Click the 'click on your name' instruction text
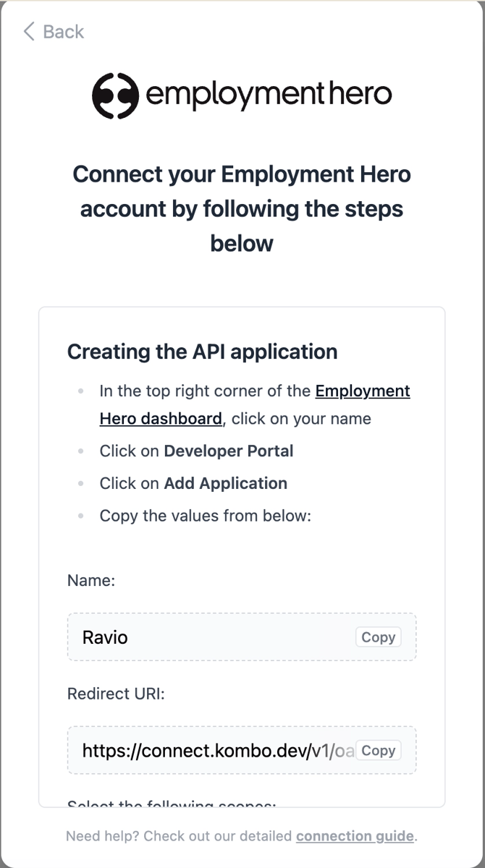The height and width of the screenshot is (868, 485). 301,419
